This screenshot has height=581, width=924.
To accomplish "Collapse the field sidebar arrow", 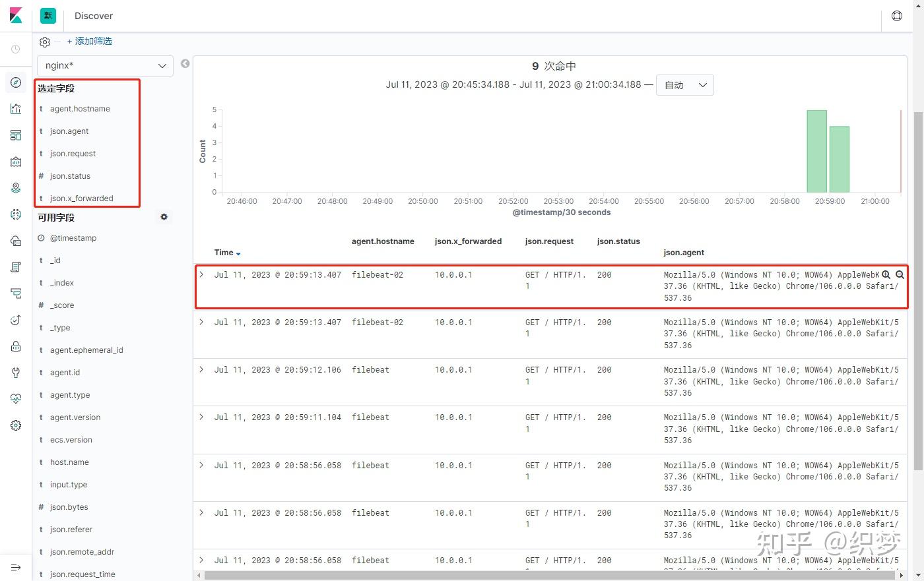I will click(x=185, y=63).
